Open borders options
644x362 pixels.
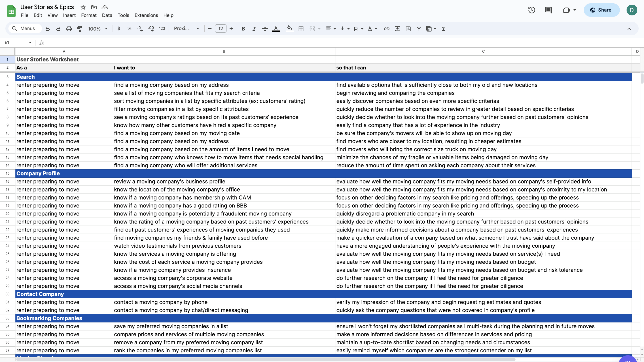point(301,29)
